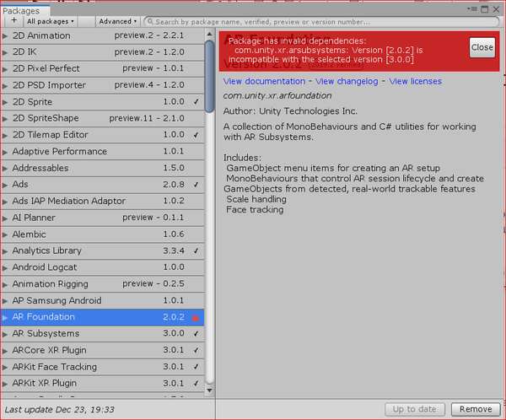Close the Packages window
The width and height of the screenshot is (506, 420).
coord(497,9)
